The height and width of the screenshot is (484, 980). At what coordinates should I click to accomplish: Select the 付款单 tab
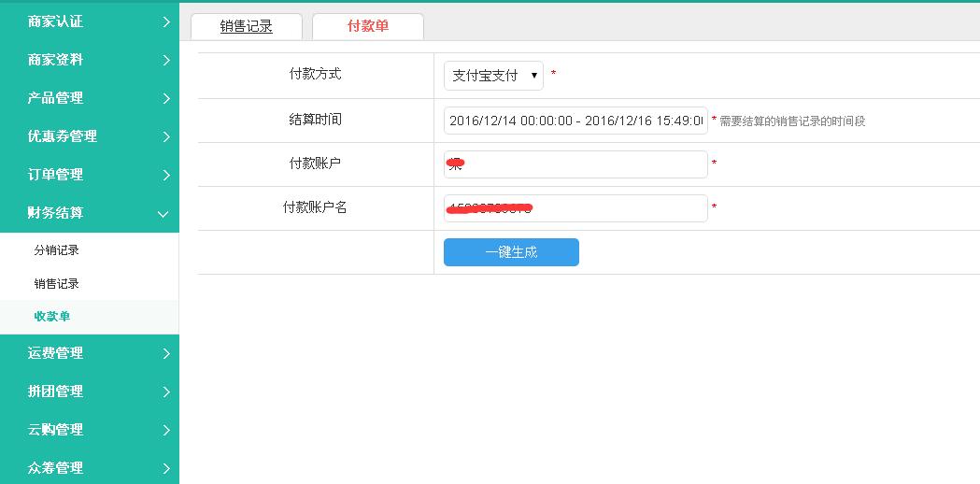coord(368,26)
